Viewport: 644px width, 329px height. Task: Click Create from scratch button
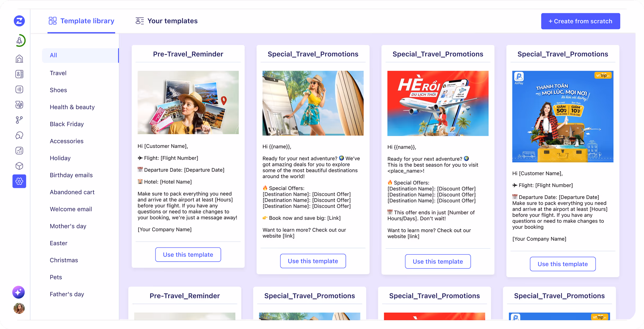pos(580,21)
